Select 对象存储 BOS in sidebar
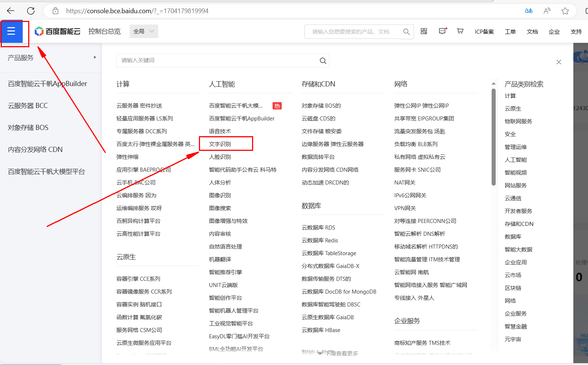 click(x=28, y=128)
